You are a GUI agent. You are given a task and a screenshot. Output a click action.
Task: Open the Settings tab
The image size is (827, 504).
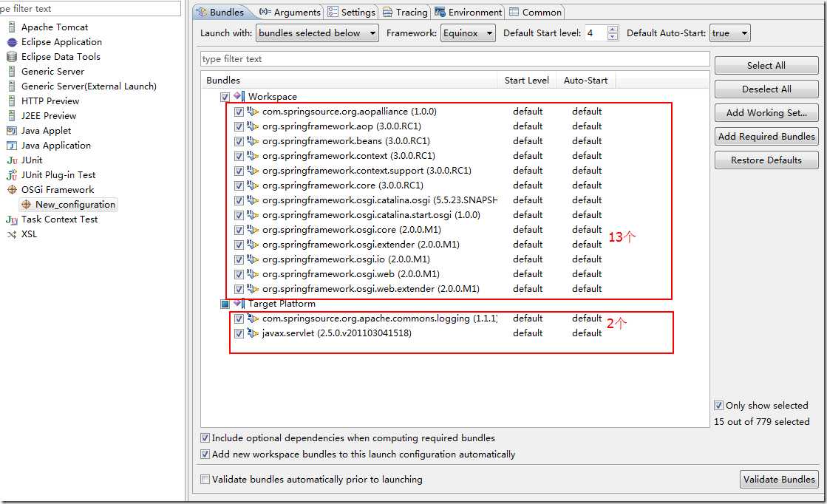pyautogui.click(x=351, y=12)
